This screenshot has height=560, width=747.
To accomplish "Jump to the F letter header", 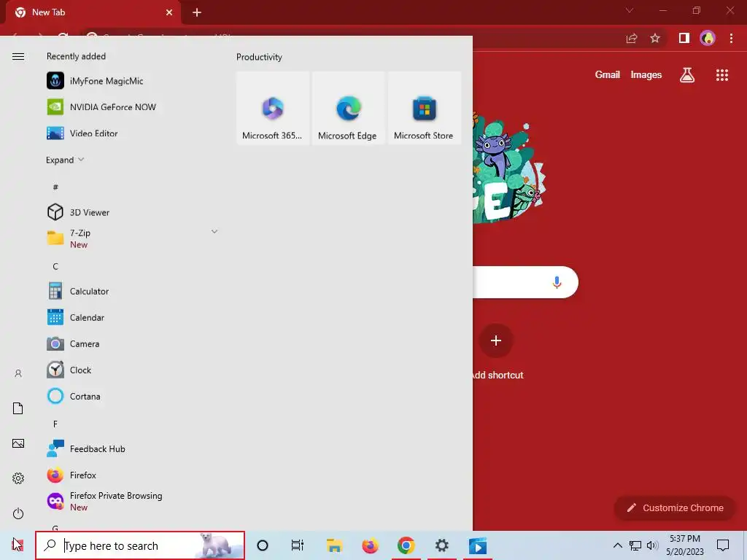I will click(55, 424).
